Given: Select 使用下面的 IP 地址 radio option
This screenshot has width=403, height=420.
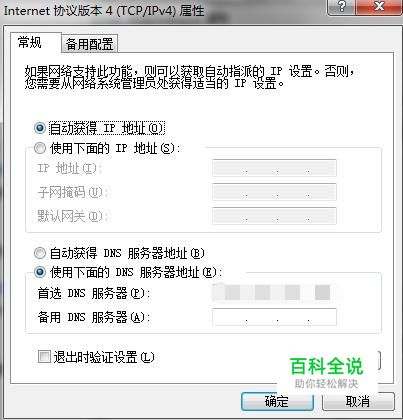Looking at the screenshot, I should (x=40, y=148).
